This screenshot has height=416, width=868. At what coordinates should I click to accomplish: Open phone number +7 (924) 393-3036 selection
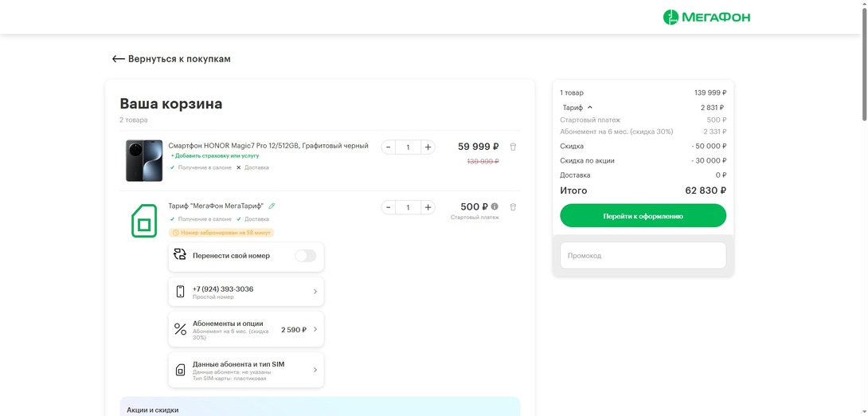pos(245,292)
